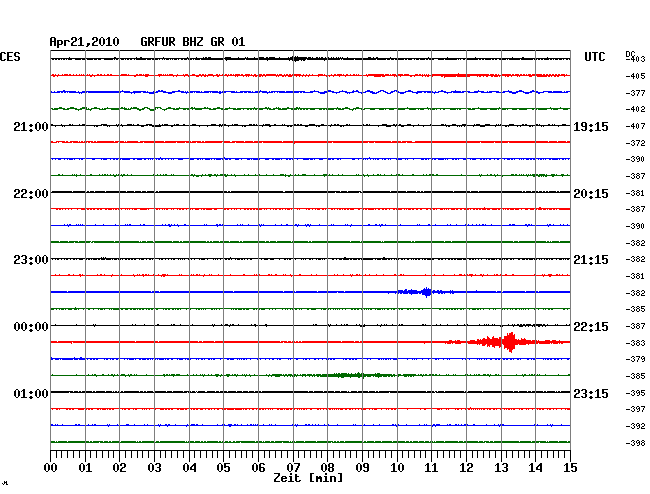Click the DC offset value -398
Screen dimensions: 650x494
(x=635, y=443)
